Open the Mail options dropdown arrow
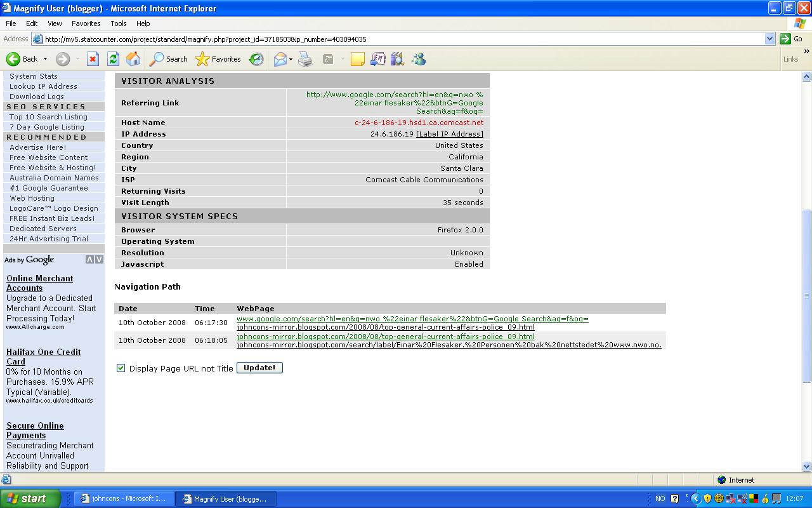This screenshot has height=508, width=812. [x=291, y=59]
